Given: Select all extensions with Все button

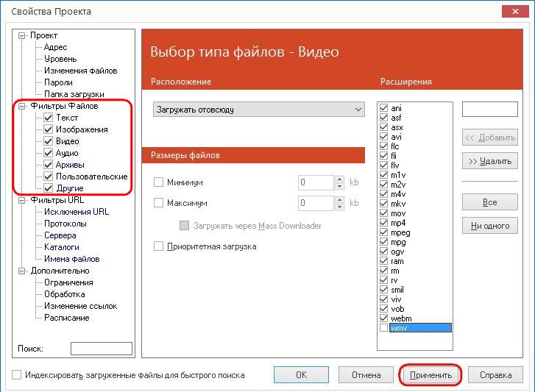Looking at the screenshot, I should (490, 202).
